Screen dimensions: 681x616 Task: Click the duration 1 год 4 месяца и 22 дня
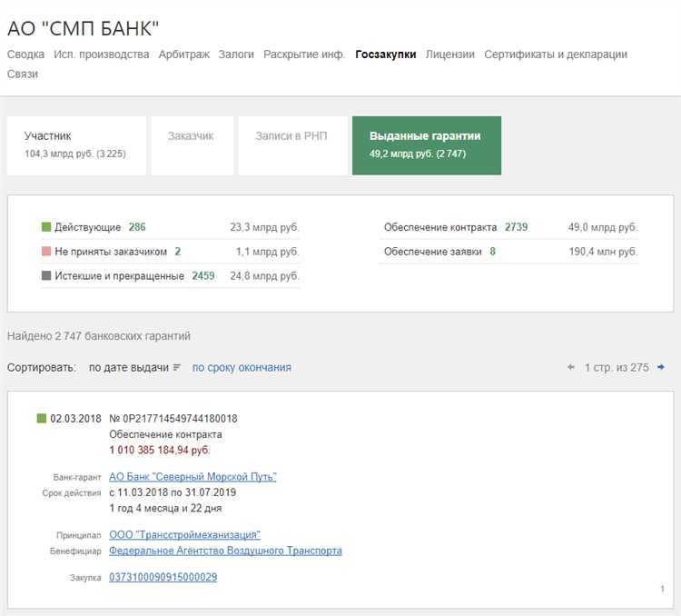(165, 508)
